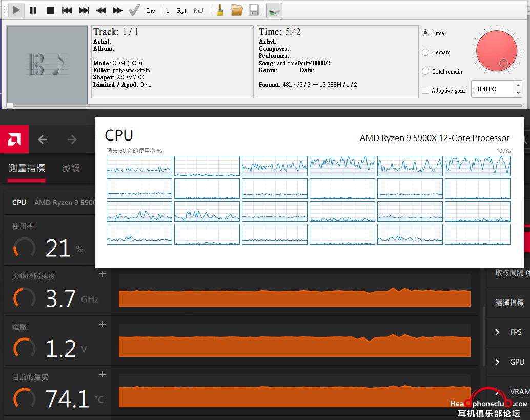Skip to the next track

(x=84, y=10)
